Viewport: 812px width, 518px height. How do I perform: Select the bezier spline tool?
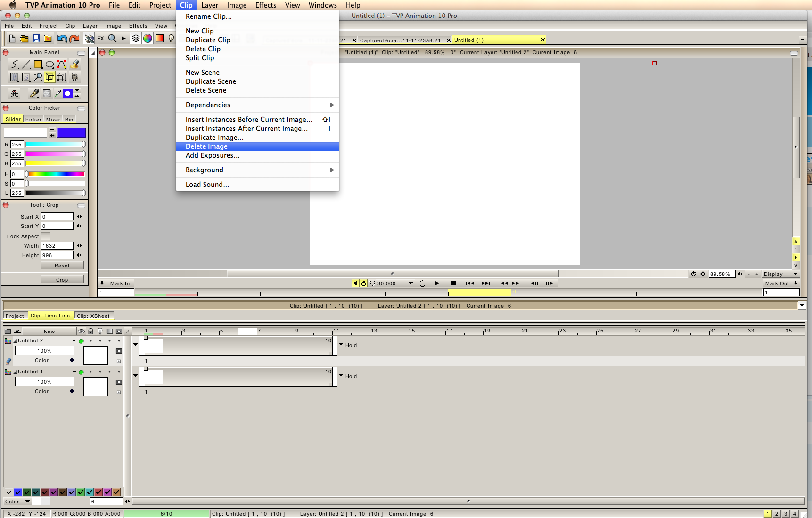tap(62, 65)
